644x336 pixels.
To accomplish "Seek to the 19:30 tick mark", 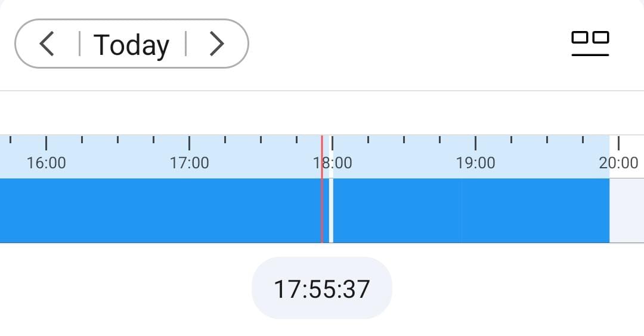I will (x=547, y=141).
